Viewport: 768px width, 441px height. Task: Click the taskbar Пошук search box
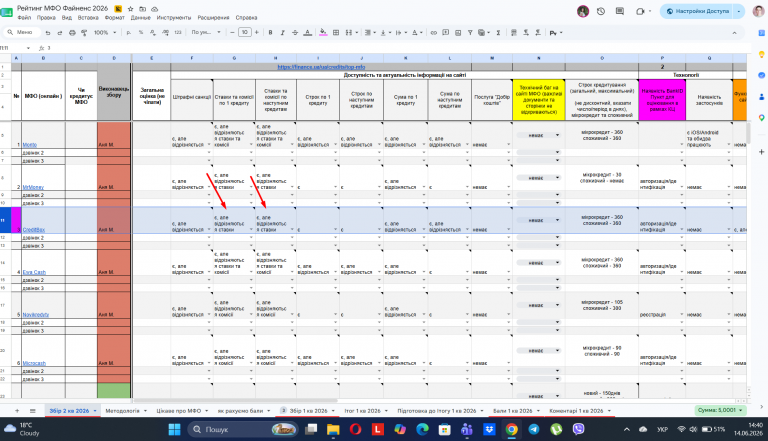click(x=242, y=429)
